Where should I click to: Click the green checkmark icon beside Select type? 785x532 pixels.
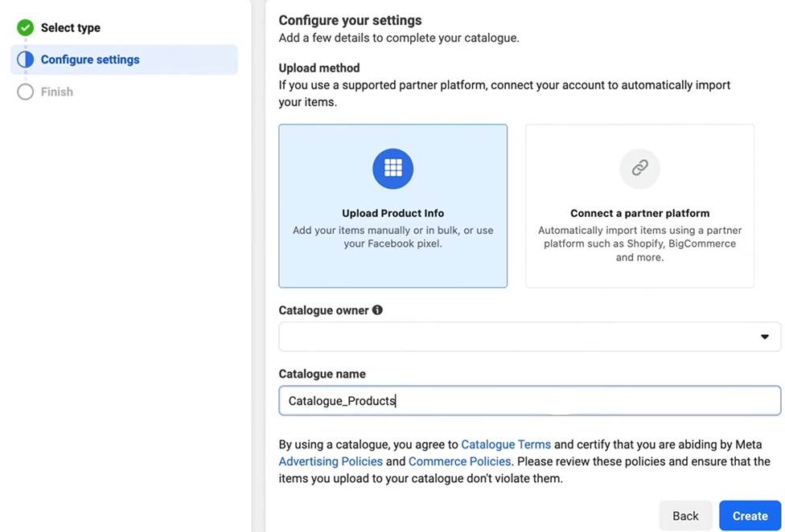click(x=25, y=27)
